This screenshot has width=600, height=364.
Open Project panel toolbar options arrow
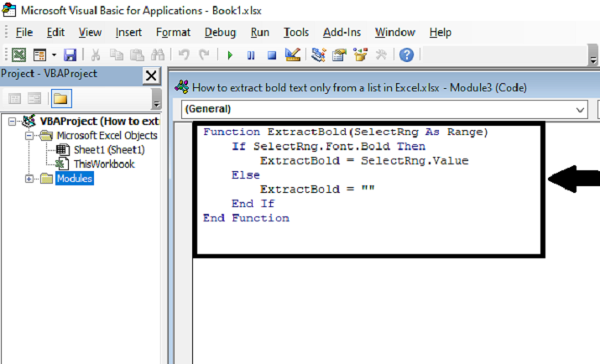(x=156, y=100)
